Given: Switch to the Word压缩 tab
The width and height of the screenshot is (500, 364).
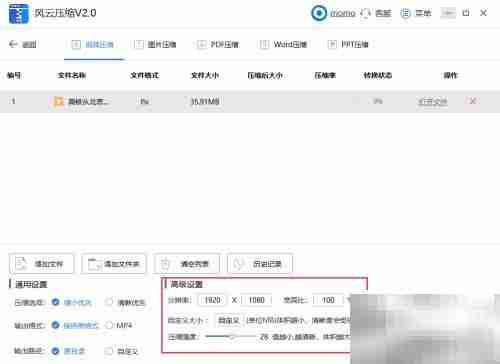Looking at the screenshot, I should [283, 44].
